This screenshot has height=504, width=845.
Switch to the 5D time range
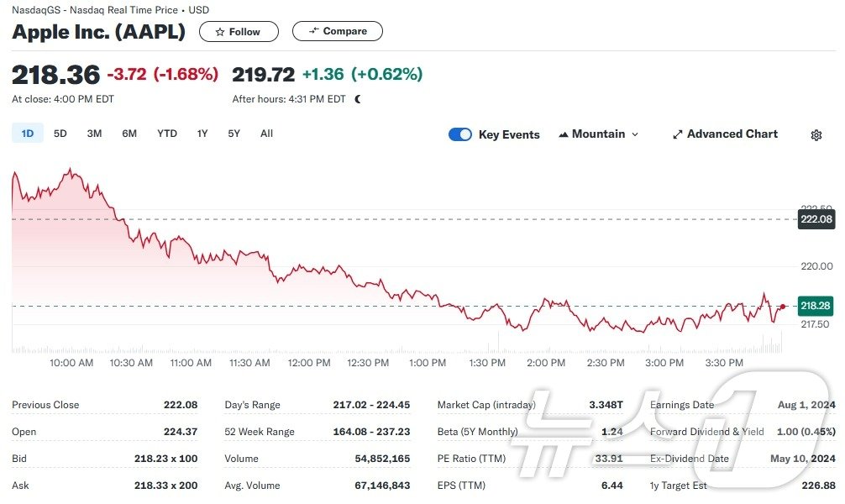pos(60,134)
